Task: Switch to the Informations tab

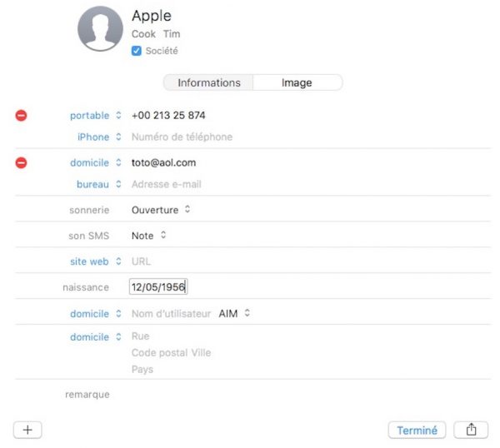Action: [x=208, y=83]
